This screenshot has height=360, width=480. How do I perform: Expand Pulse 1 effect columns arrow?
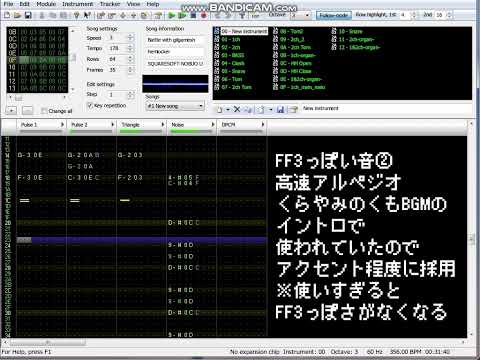pos(62,124)
